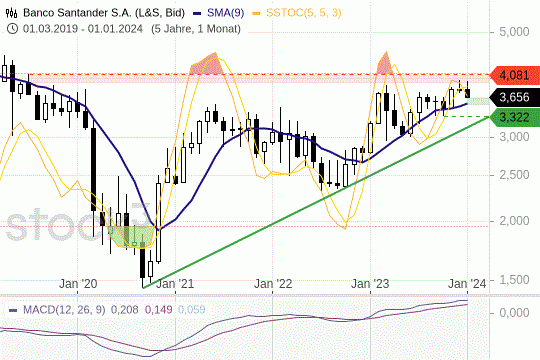The height and width of the screenshot is (360, 540).
Task: Click the MACD value 0,208 readout
Action: (124, 309)
